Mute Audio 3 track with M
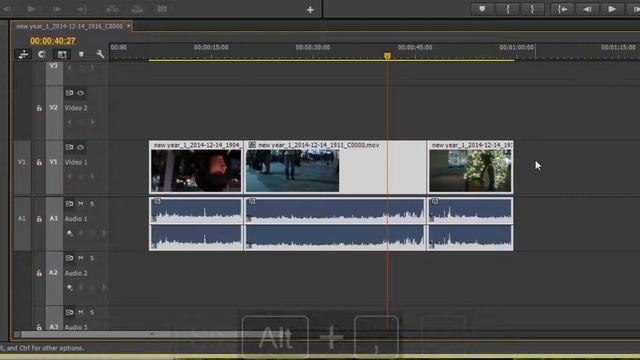 pos(80,312)
